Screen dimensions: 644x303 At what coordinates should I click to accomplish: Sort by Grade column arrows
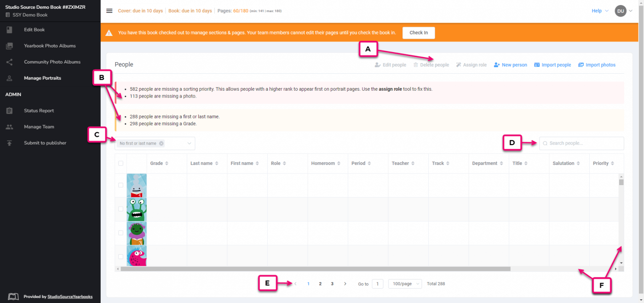click(x=167, y=163)
